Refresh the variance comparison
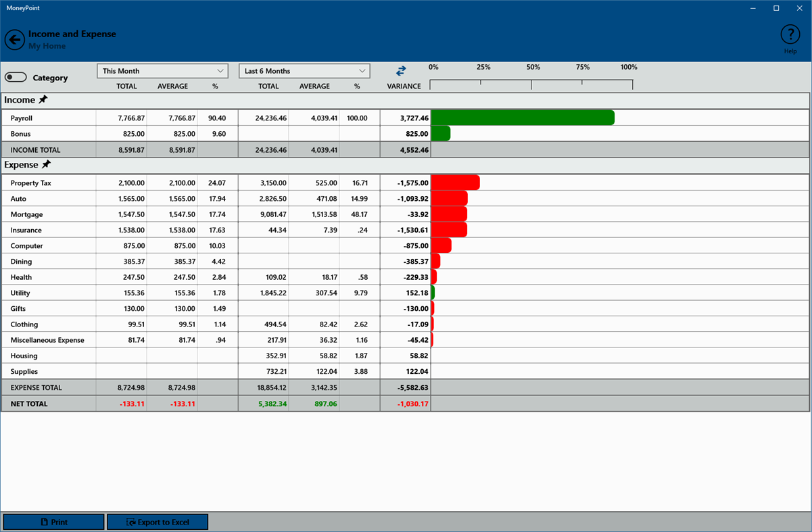Viewport: 812px width, 532px height. (x=402, y=69)
